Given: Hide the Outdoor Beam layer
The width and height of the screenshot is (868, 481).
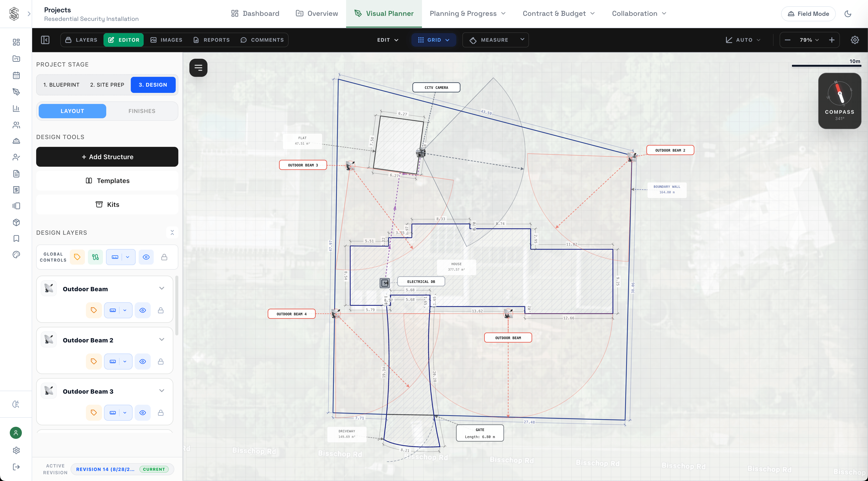Looking at the screenshot, I should (x=143, y=310).
